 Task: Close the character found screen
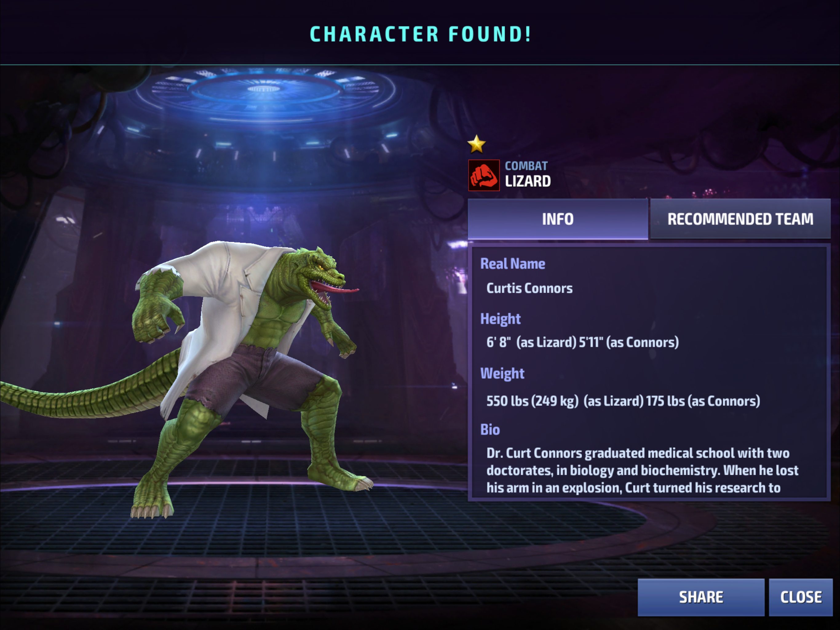pyautogui.click(x=801, y=597)
